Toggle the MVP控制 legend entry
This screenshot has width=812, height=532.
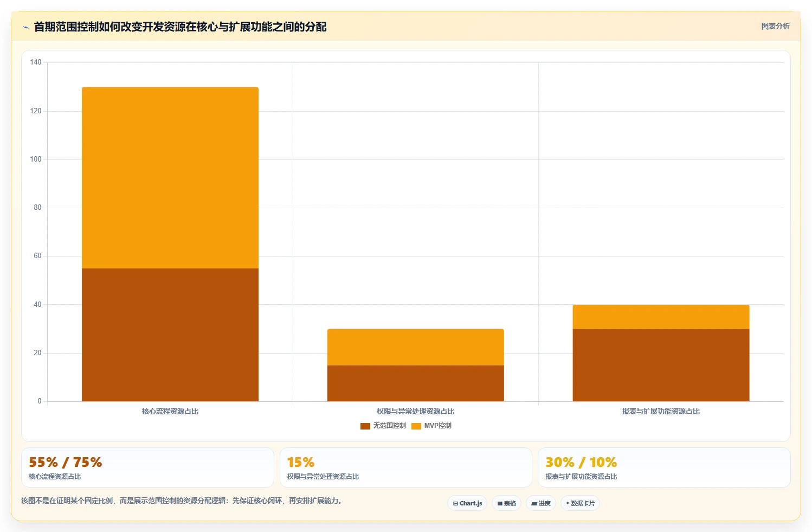tap(431, 426)
